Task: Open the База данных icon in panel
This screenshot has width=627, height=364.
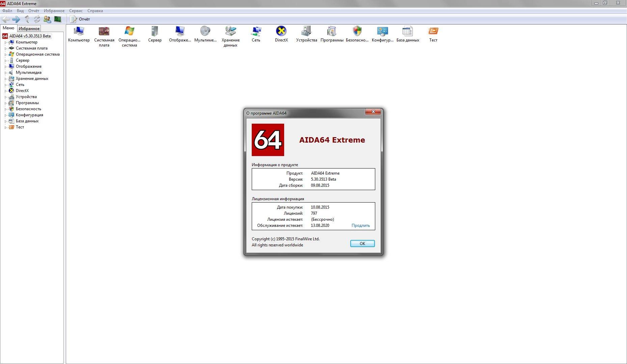Action: [x=408, y=34]
